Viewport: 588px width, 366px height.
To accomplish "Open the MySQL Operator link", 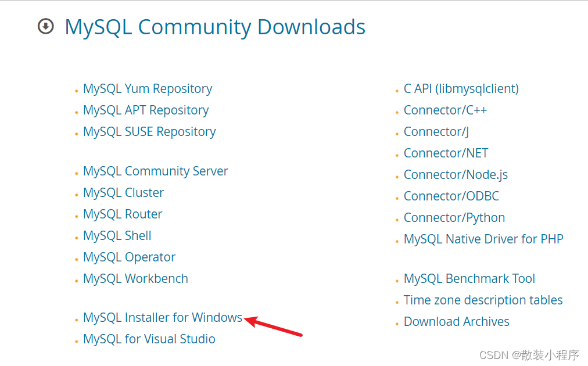I will (x=130, y=257).
